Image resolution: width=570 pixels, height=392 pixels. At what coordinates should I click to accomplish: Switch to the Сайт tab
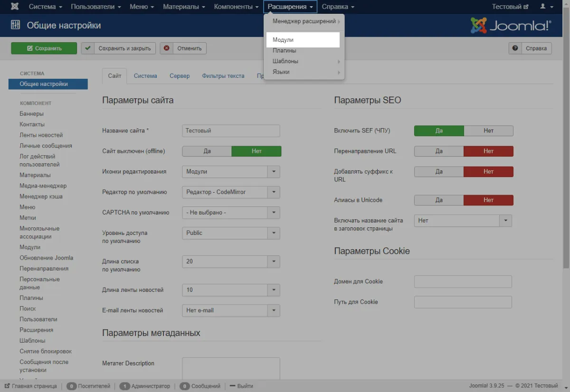tap(114, 76)
